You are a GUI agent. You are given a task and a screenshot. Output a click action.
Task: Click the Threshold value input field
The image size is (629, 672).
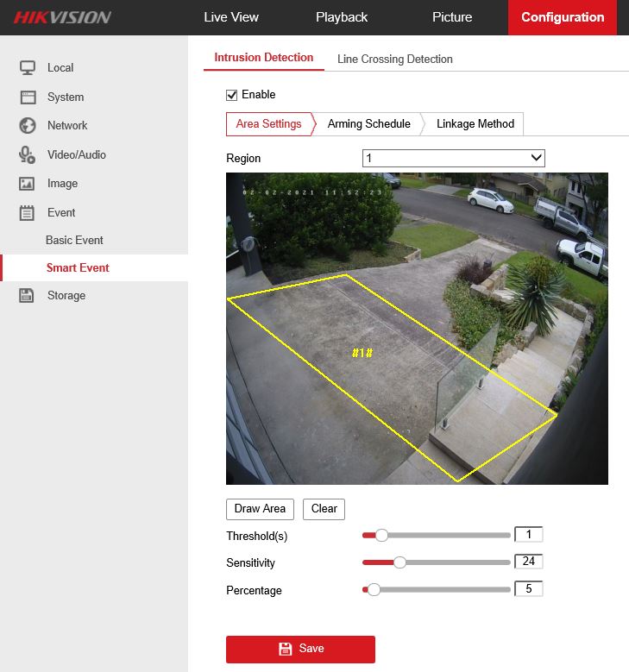point(528,535)
